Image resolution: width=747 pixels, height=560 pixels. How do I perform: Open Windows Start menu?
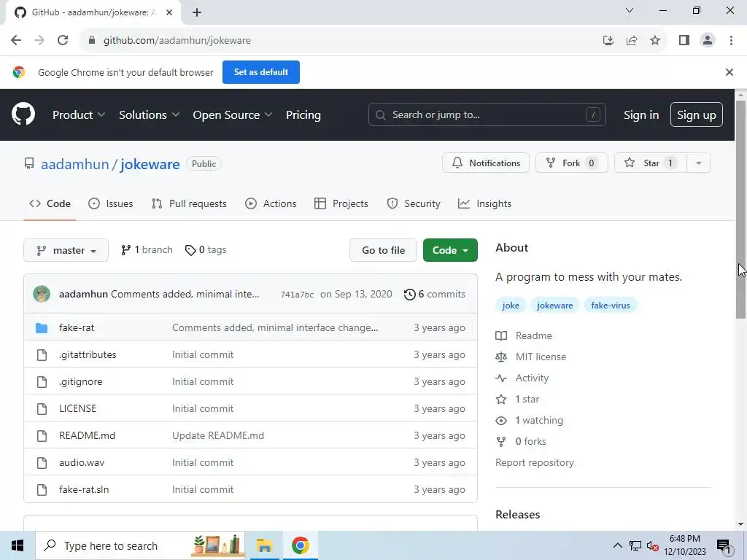(18, 545)
